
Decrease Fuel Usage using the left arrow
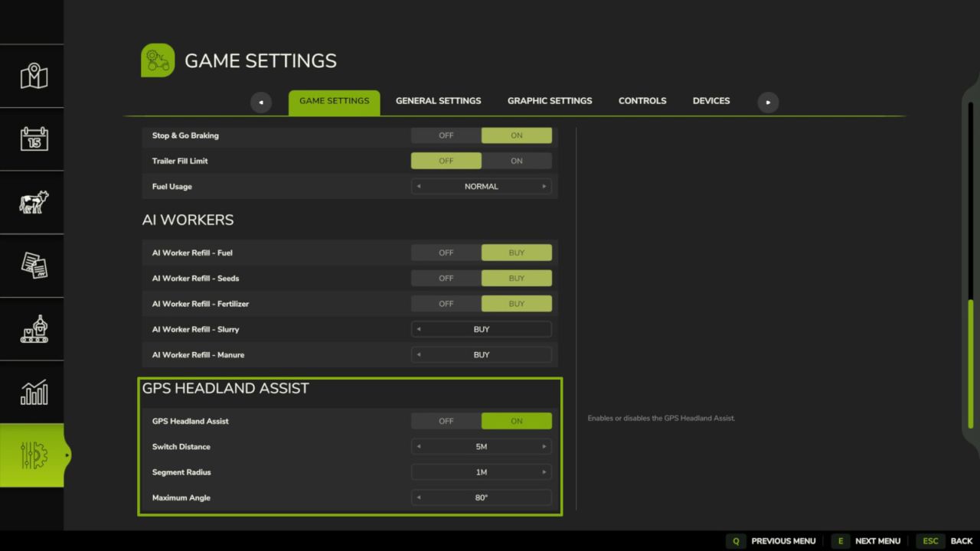click(419, 186)
